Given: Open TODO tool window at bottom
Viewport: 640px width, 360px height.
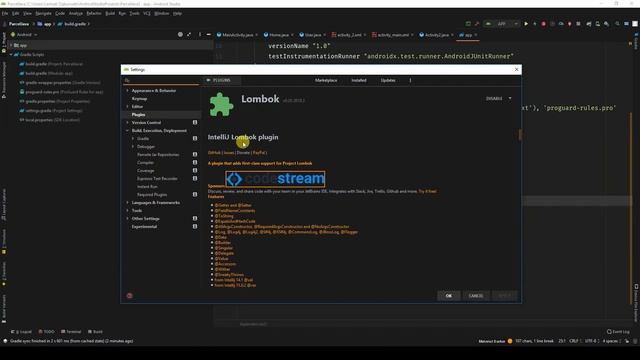Looking at the screenshot, I should coord(46,331).
